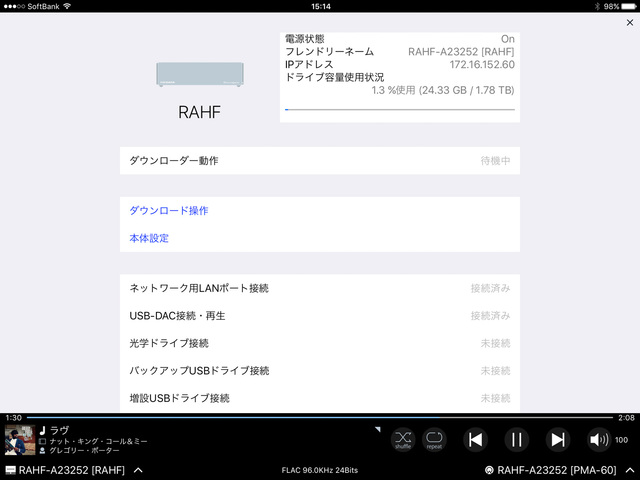Viewport: 640px width, 480px height.
Task: Click the now-playing album art thumbnail
Action: (x=19, y=440)
